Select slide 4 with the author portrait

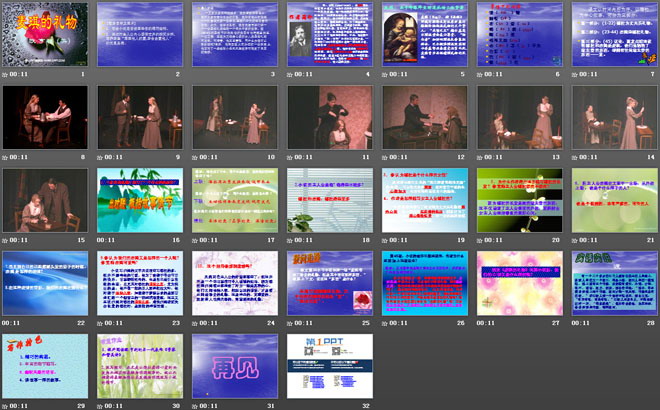tap(330, 35)
